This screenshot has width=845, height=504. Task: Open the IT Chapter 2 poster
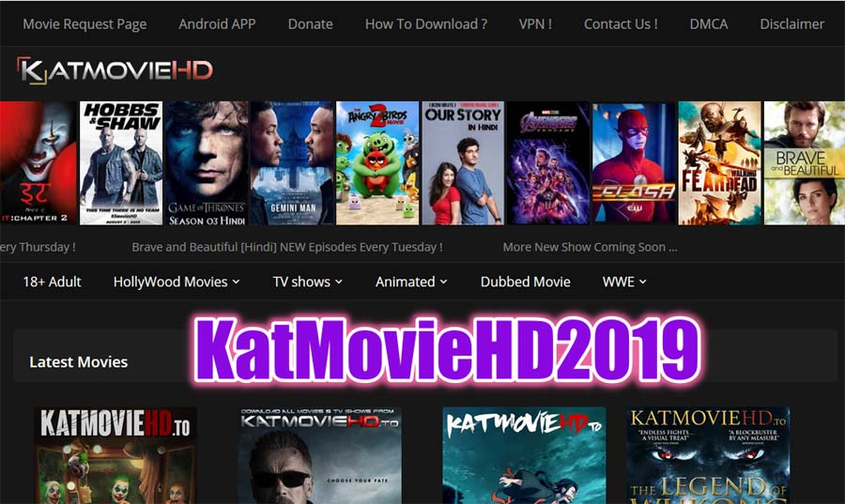point(38,163)
